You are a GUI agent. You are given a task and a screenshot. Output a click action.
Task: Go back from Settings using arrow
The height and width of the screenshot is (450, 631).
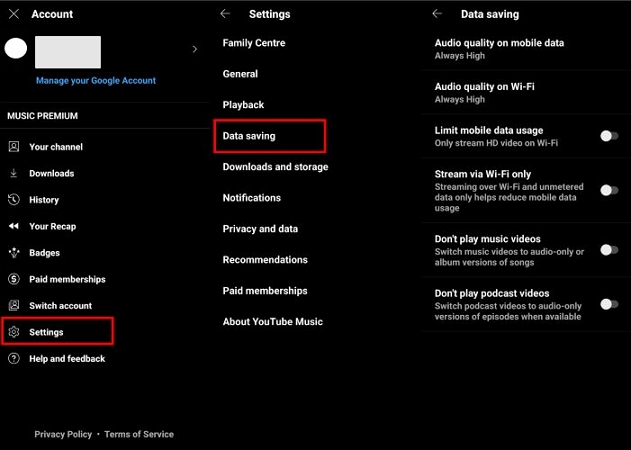pyautogui.click(x=225, y=14)
